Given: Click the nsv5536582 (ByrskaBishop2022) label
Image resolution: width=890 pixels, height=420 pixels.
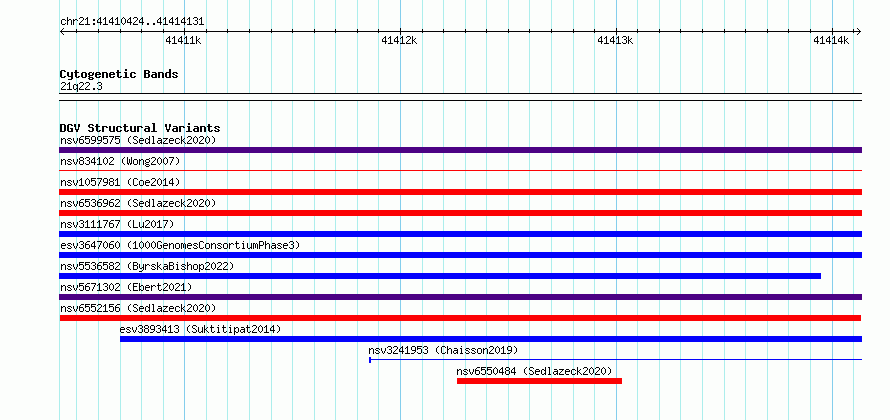Looking at the screenshot, I should (147, 266).
